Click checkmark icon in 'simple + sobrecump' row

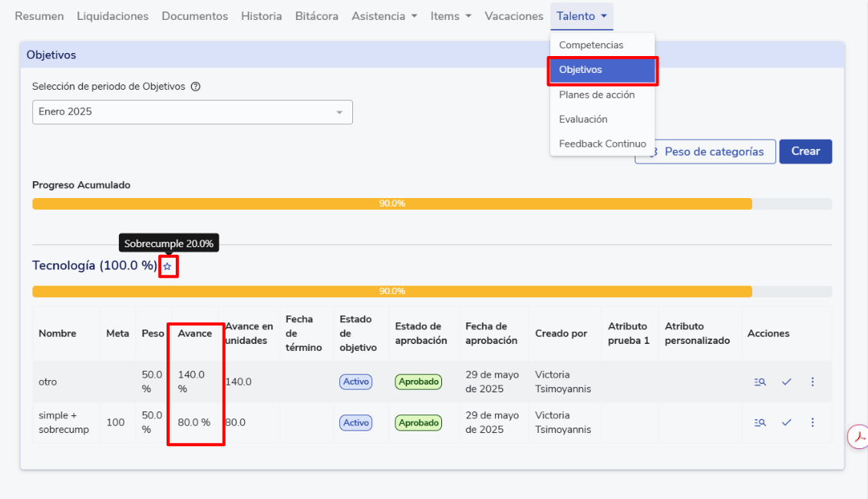click(787, 422)
